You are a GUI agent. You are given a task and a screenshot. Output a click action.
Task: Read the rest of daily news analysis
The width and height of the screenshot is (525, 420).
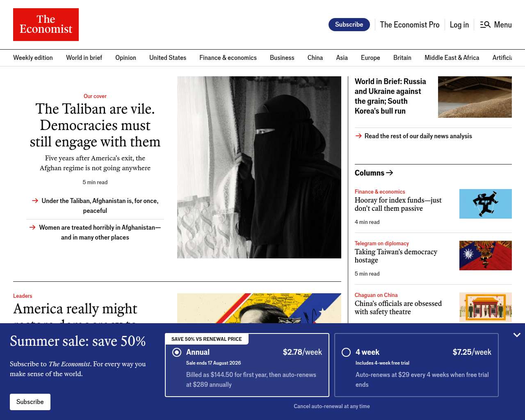418,136
